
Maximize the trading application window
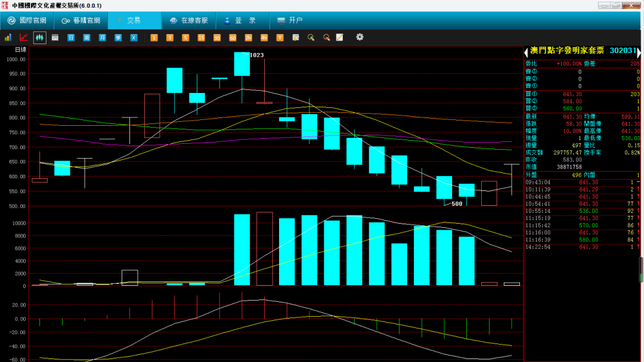[x=616, y=5]
